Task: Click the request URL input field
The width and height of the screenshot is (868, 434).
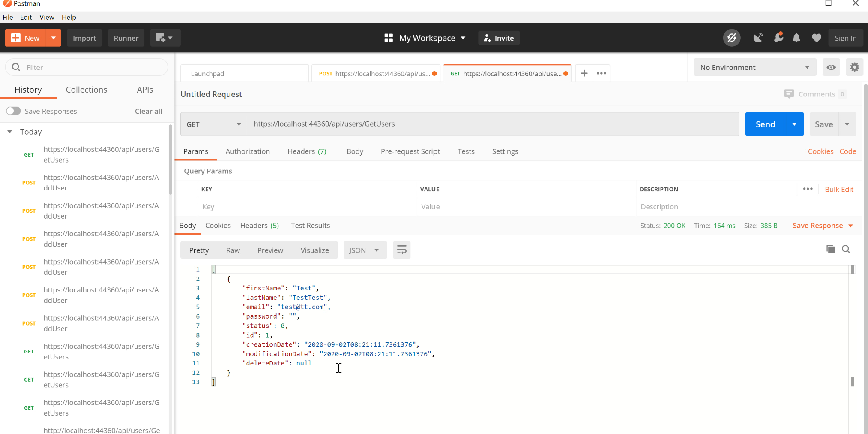Action: tap(493, 124)
